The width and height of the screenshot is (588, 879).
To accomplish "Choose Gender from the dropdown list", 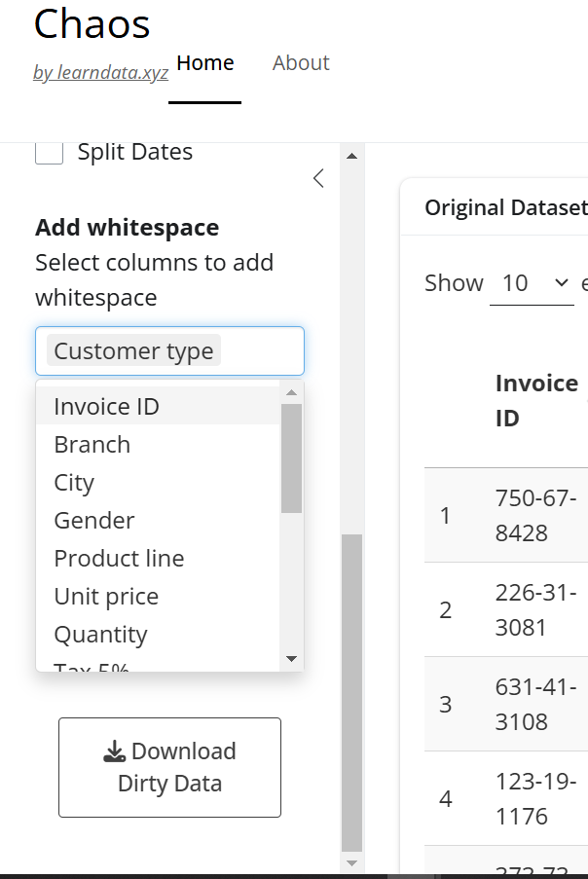I will (158, 520).
